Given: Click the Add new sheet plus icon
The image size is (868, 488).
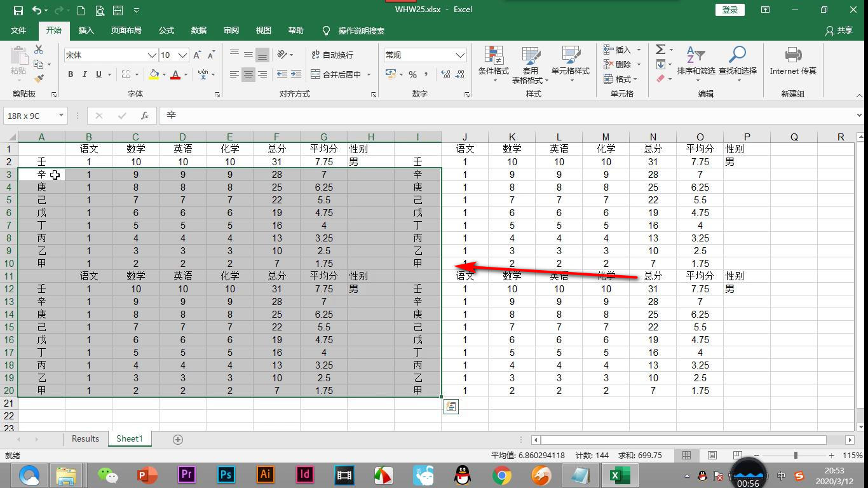Looking at the screenshot, I should coord(178,439).
